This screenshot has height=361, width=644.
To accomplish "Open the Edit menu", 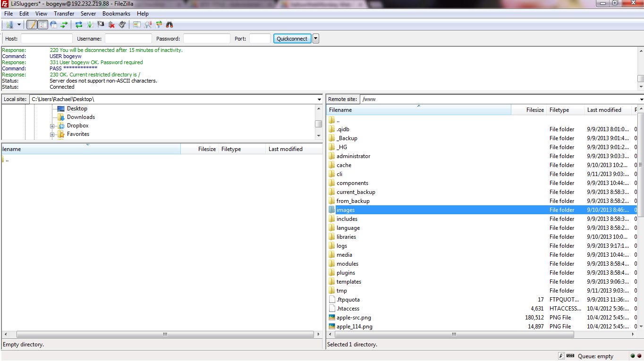I will [24, 14].
